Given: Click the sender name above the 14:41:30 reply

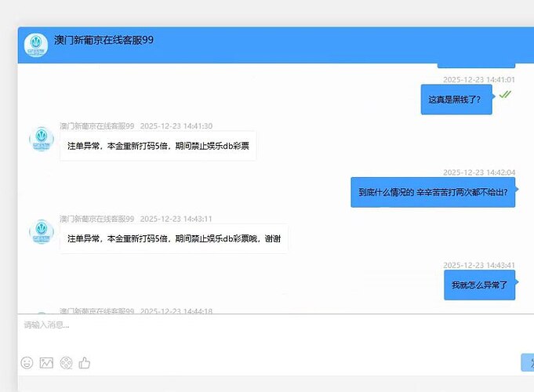Looking at the screenshot, I should click(97, 126).
